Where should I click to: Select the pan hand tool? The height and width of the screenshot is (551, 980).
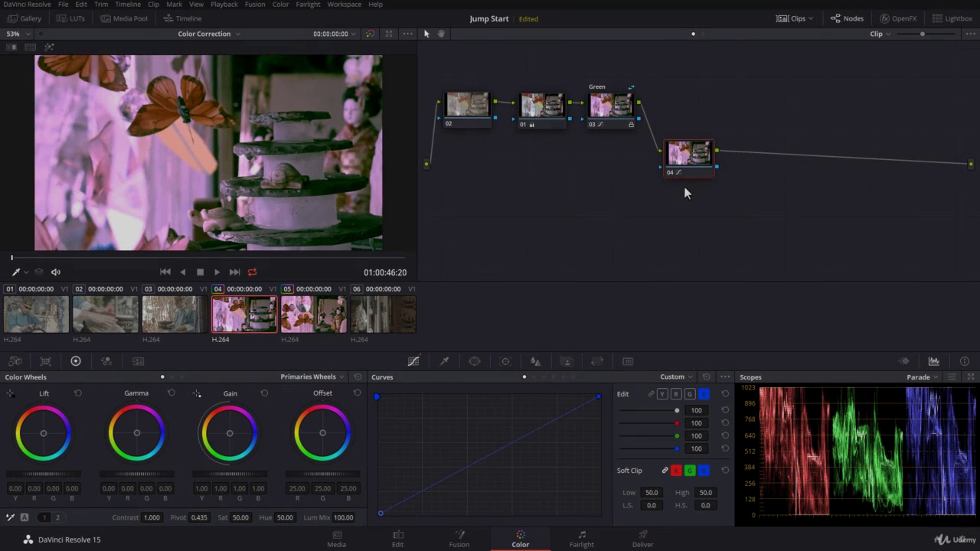[x=442, y=34]
